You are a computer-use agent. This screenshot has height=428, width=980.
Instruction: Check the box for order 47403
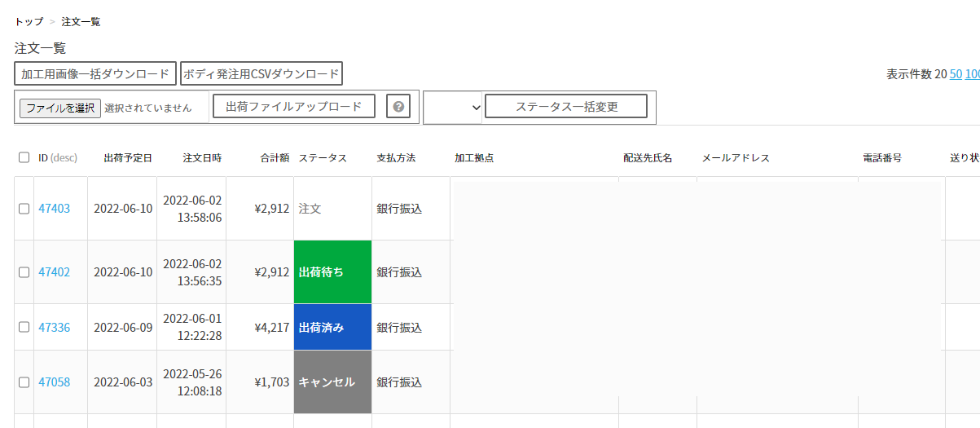click(24, 209)
